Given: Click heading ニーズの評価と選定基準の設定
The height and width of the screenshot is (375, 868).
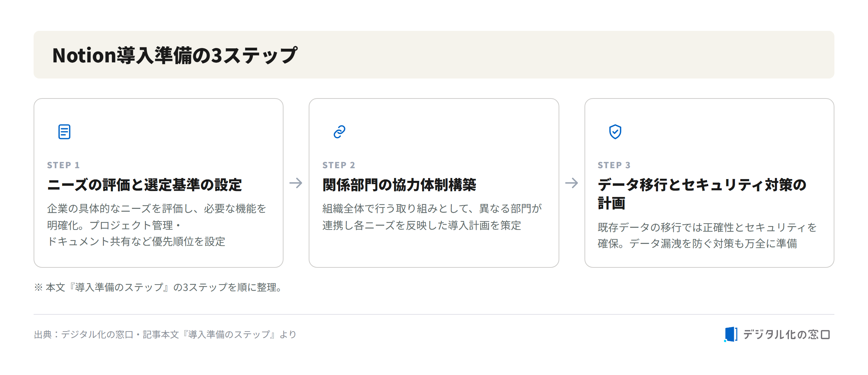Looking at the screenshot, I should 145,185.
